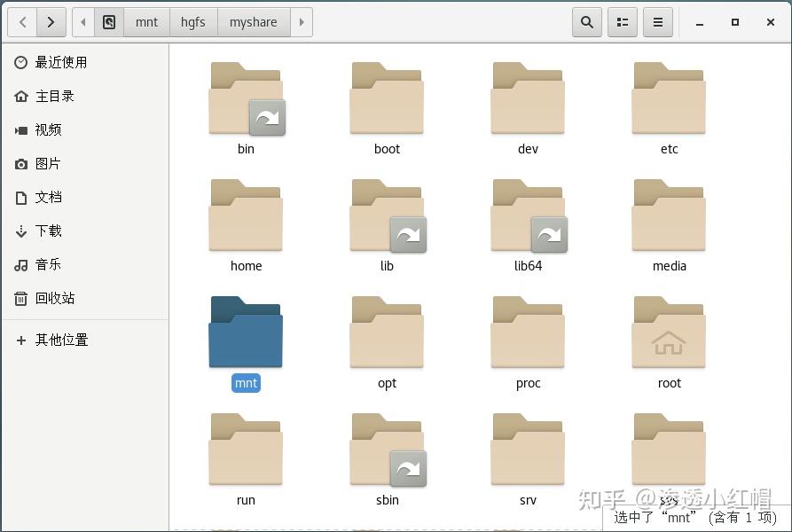Click the hgfs breadcrumb in the path bar
This screenshot has width=792, height=532.
[x=193, y=22]
